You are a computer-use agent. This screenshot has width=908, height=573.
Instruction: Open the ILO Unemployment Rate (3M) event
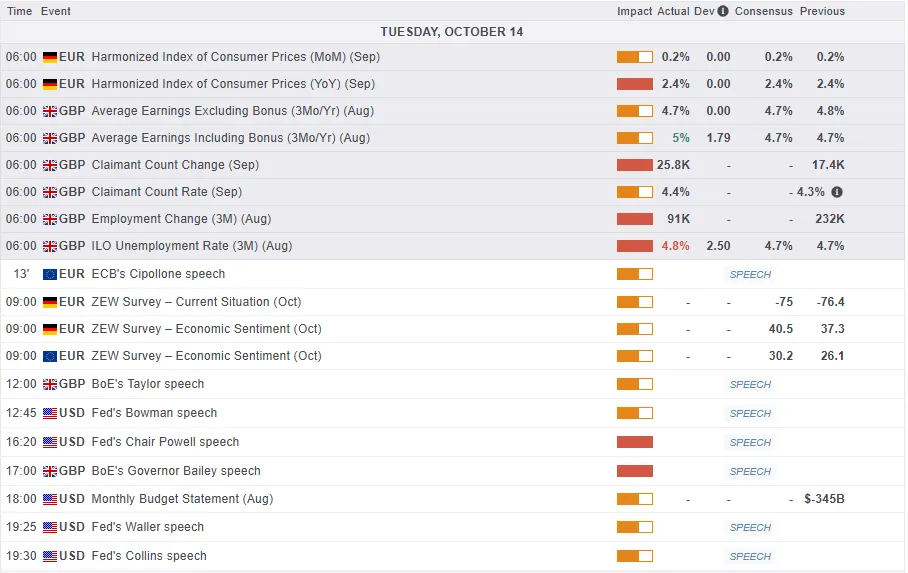coord(191,246)
